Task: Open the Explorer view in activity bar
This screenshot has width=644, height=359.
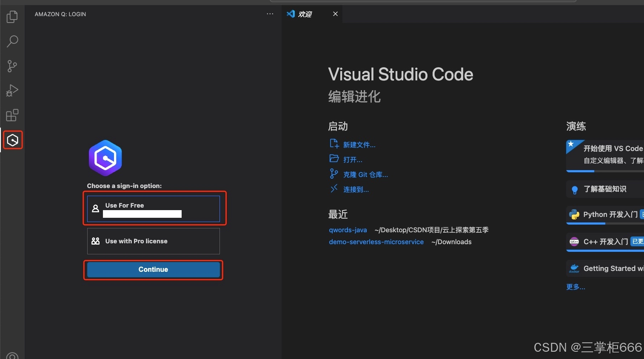Action: [12, 17]
